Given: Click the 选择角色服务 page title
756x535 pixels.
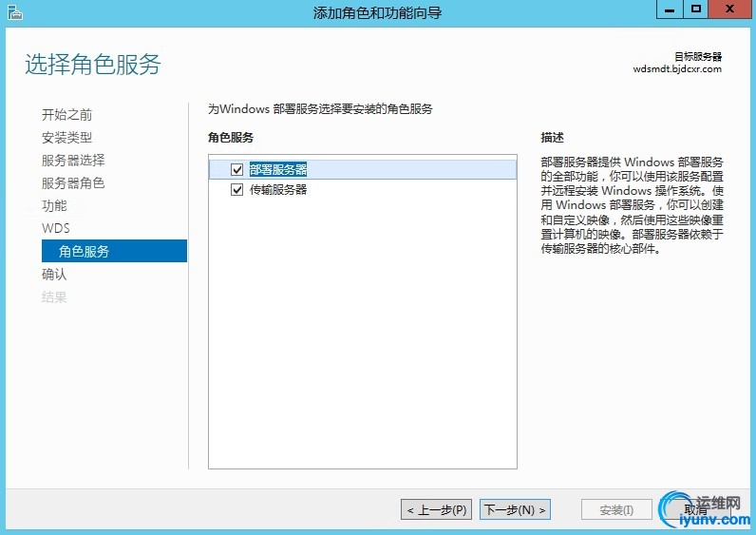Looking at the screenshot, I should pos(92,65).
